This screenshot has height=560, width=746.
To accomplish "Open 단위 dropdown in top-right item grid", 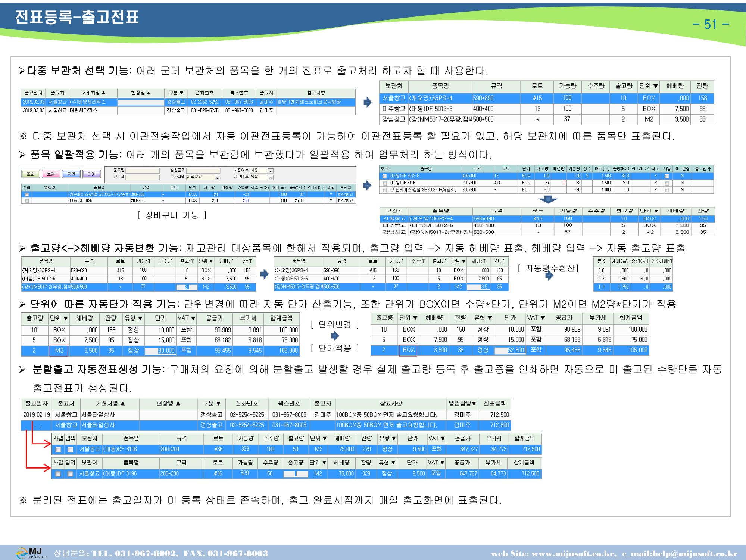I will click(x=649, y=86).
